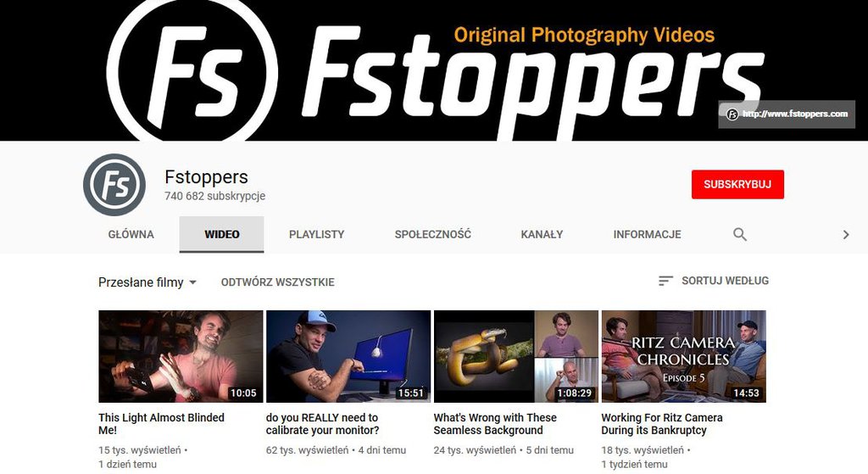Click the sort lines icon beside SORTUJ WEDŁUG
868x474 pixels.
point(665,281)
